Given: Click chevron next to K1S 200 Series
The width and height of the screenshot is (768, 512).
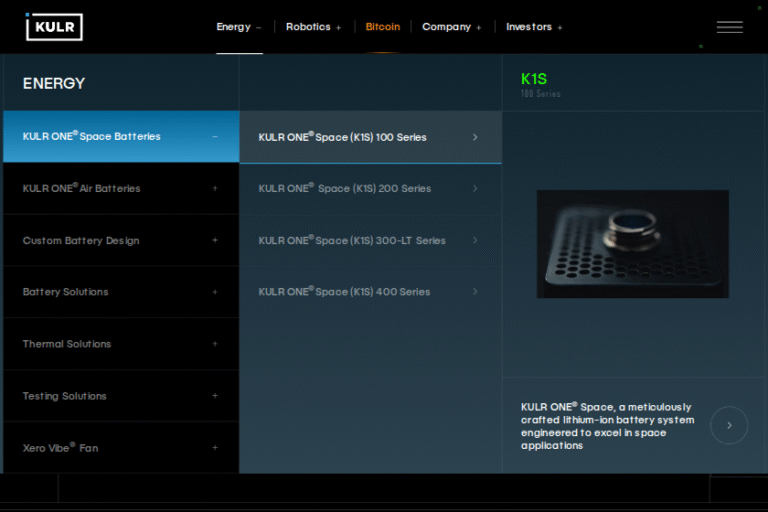Looking at the screenshot, I should [475, 189].
